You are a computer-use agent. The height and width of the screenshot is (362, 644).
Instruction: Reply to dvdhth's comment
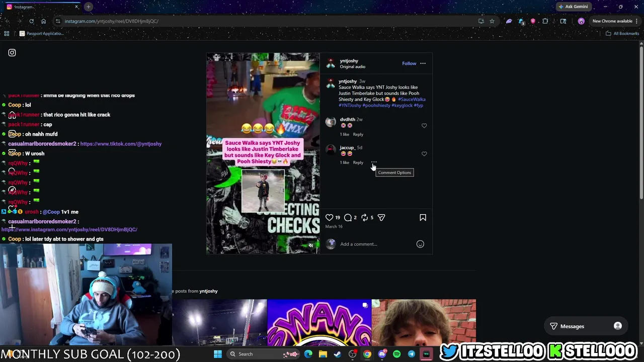pos(358,134)
